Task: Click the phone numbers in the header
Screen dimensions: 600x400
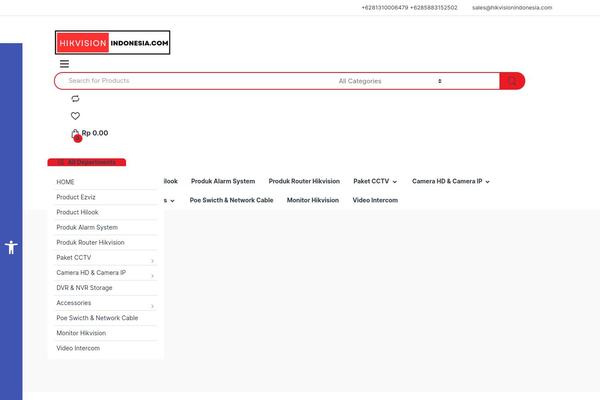Action: [409, 8]
